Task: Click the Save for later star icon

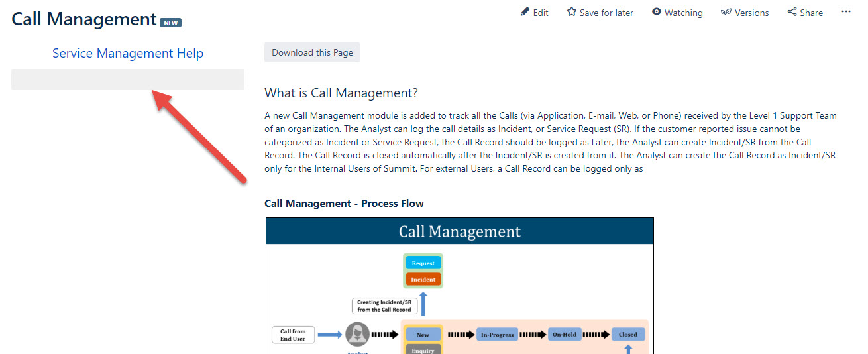Action: (x=571, y=12)
